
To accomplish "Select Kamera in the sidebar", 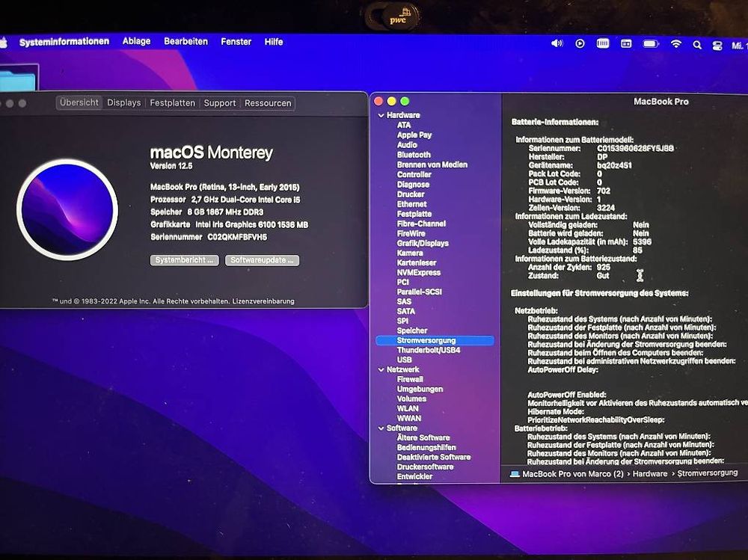I will 410,253.
